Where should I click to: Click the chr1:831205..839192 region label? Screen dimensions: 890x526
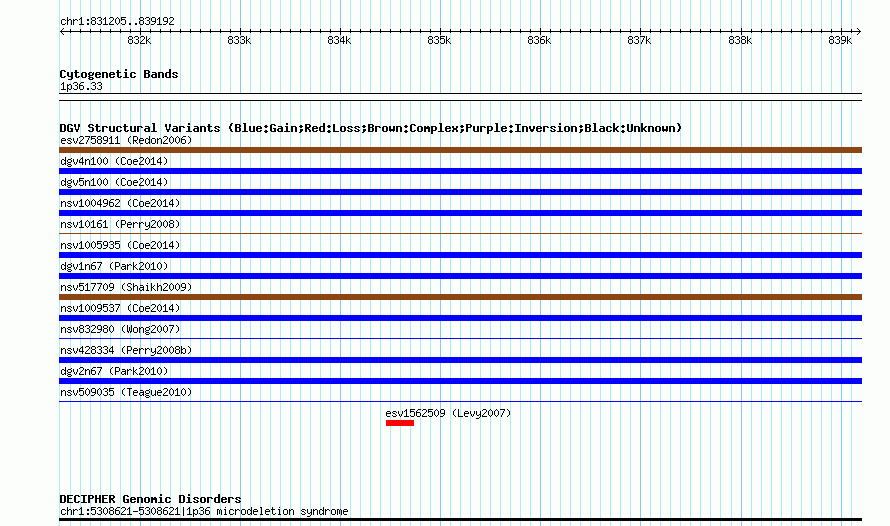(117, 21)
